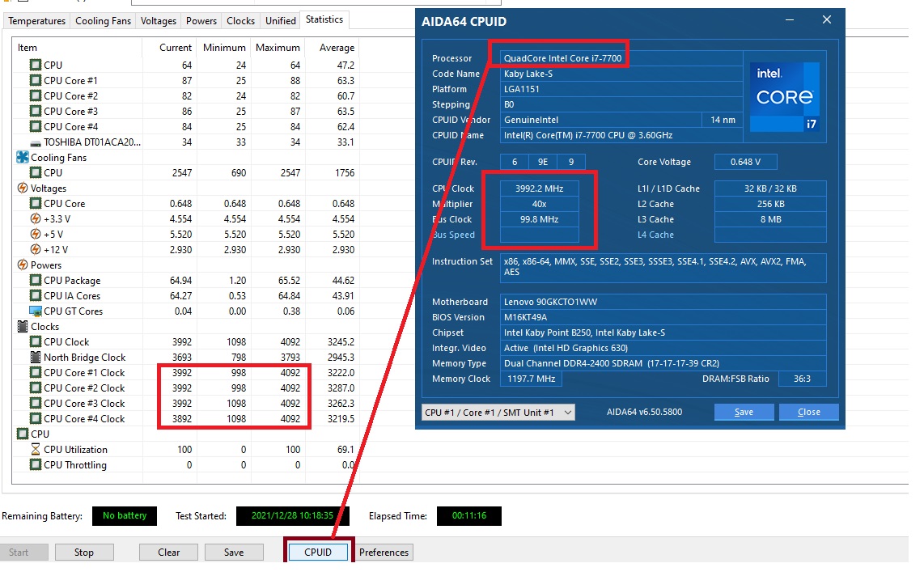
Task: Click the Voltages category lightning icon
Action: point(23,188)
